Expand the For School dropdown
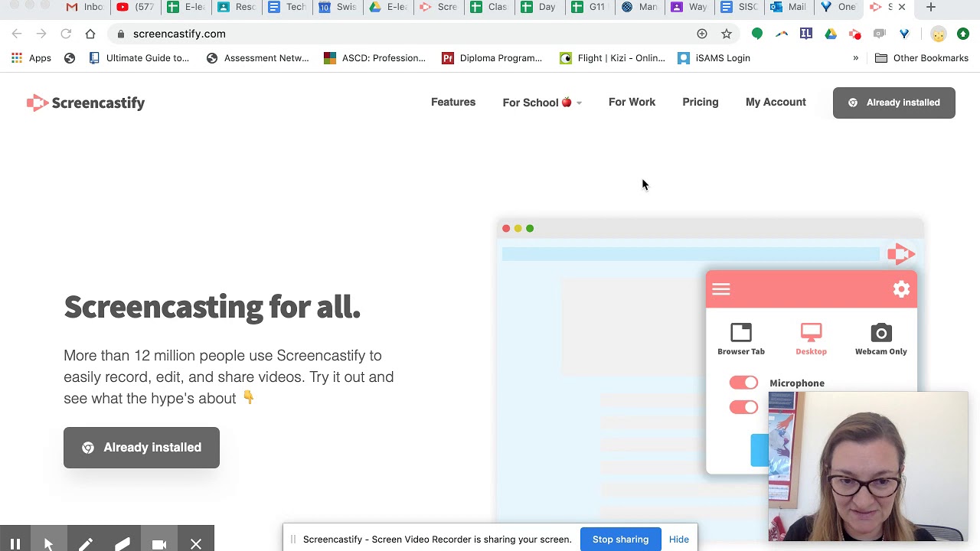 click(542, 103)
